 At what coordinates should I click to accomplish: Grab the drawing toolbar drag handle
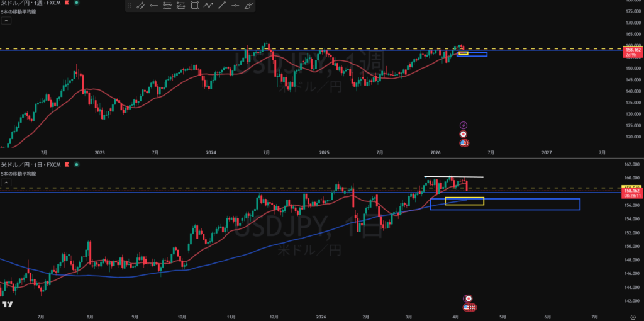tap(129, 6)
